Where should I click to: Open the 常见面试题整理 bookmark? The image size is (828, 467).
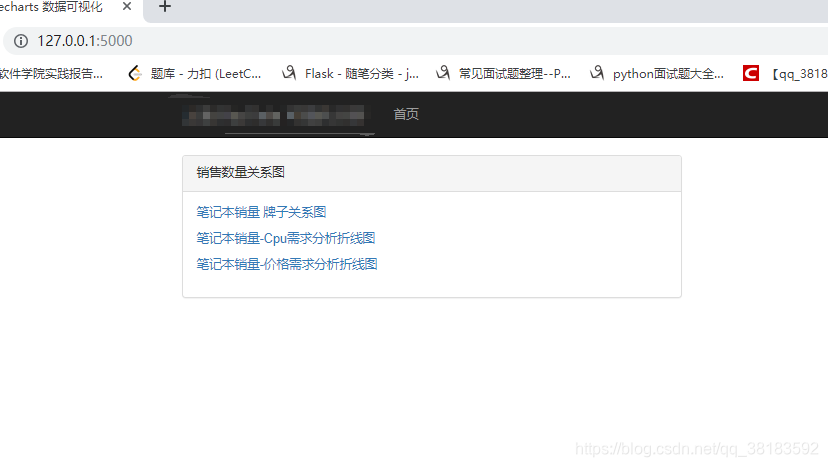(514, 73)
